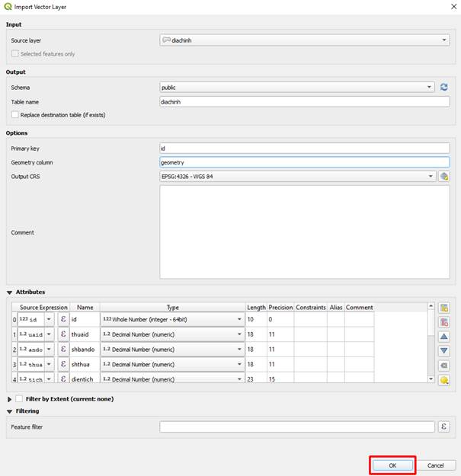Click the add new field icon
Image resolution: width=461 pixels, height=476 pixels.
pos(444,308)
